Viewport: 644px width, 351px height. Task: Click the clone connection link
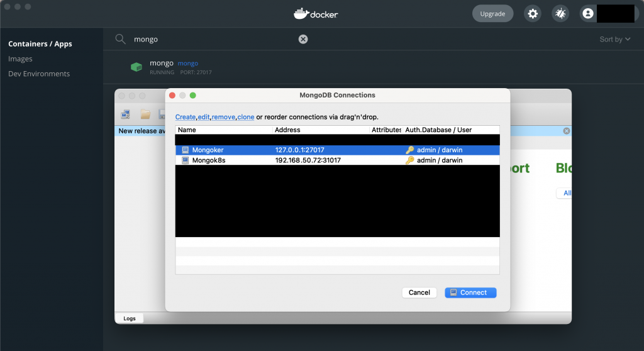pos(246,117)
